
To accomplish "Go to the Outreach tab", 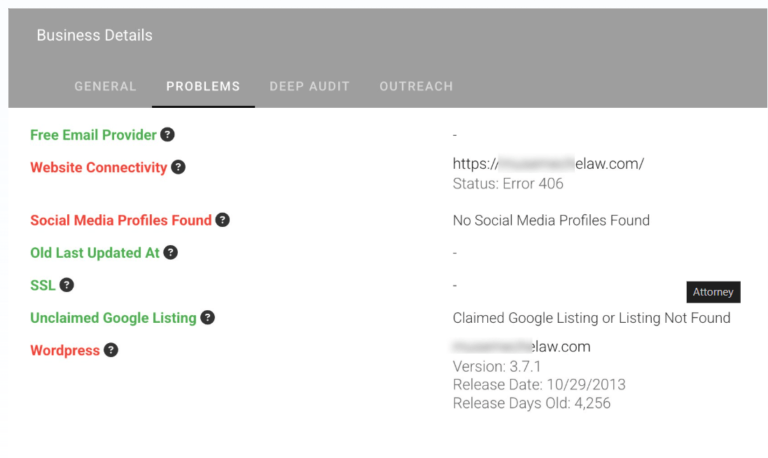I will coord(416,87).
